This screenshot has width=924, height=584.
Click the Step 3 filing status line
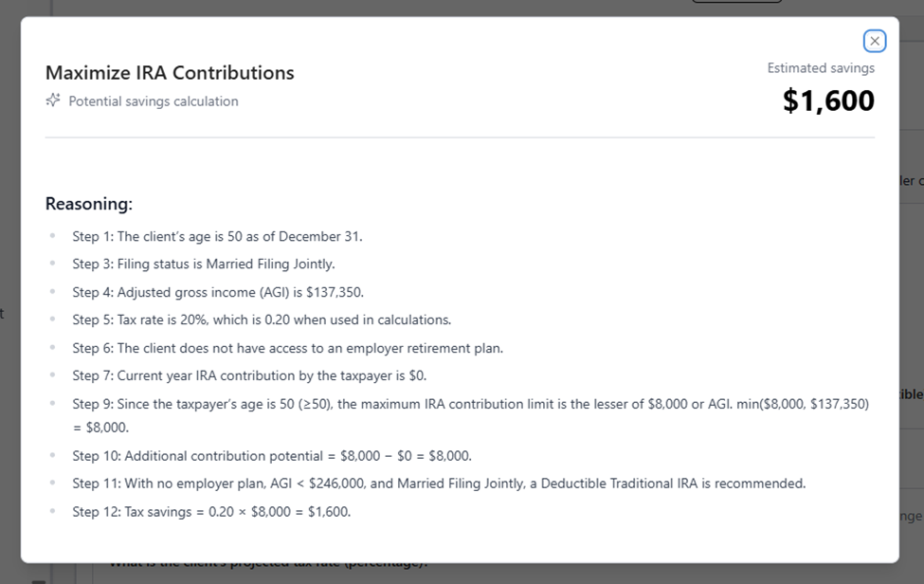(x=204, y=264)
